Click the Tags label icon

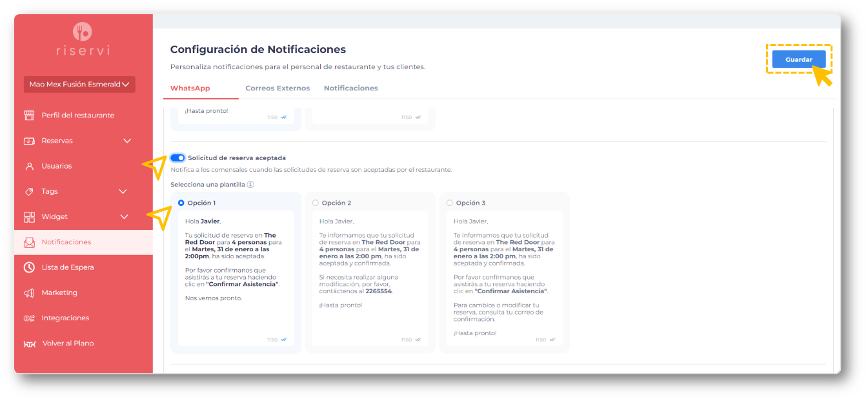[29, 192]
